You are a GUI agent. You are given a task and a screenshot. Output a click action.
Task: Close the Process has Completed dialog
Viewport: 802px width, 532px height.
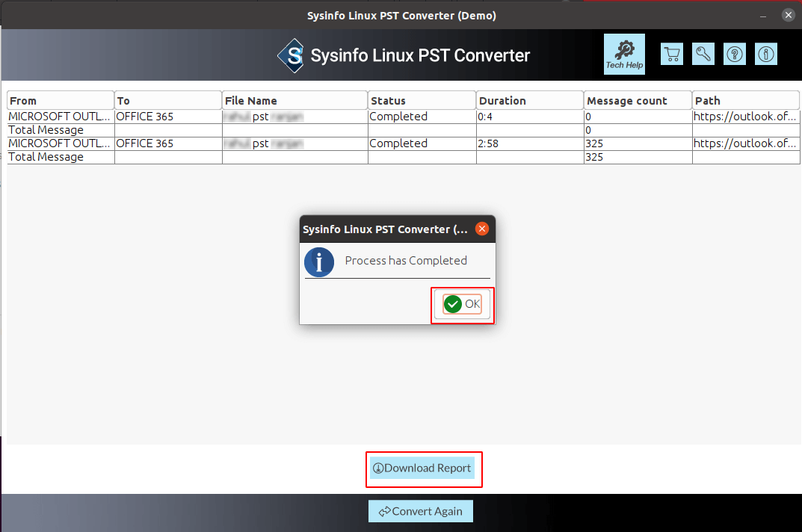coord(482,229)
